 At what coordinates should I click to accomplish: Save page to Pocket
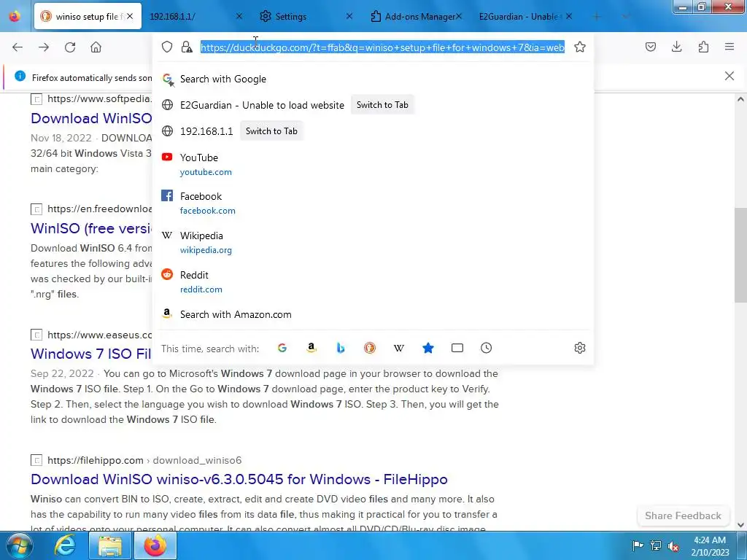point(651,47)
